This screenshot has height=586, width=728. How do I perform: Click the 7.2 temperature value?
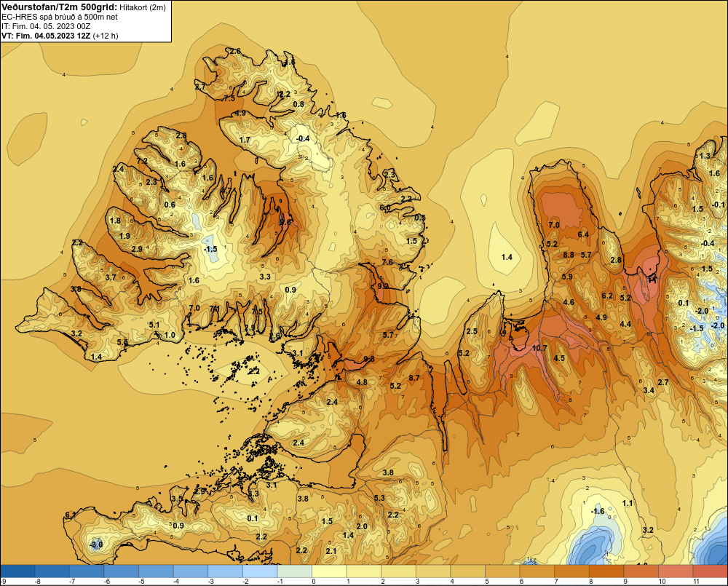pyautogui.click(x=142, y=161)
